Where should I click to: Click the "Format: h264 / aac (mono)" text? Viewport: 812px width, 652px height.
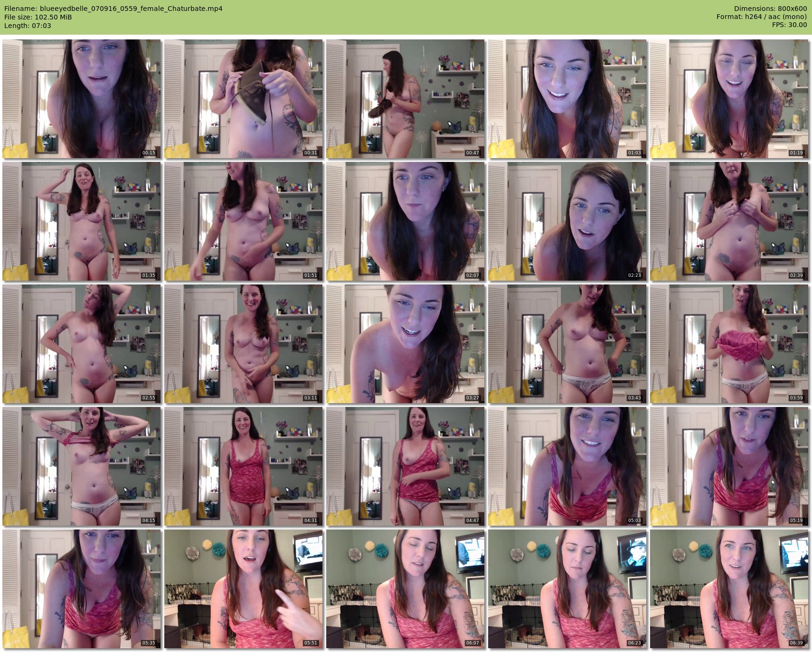click(762, 17)
